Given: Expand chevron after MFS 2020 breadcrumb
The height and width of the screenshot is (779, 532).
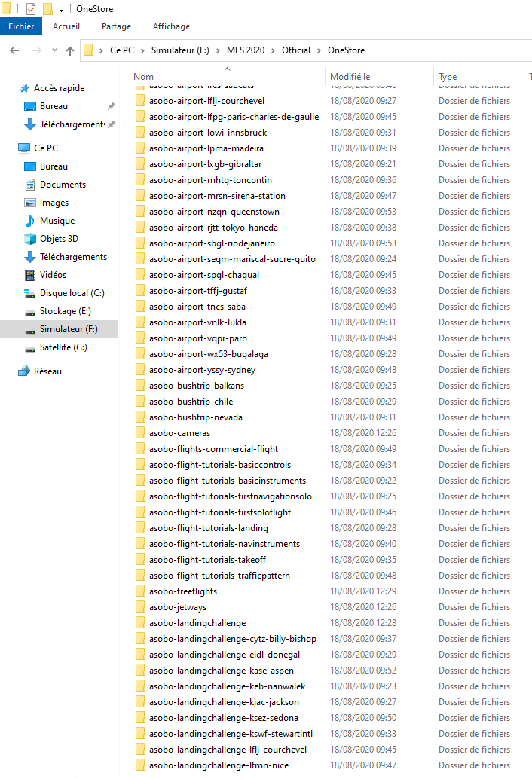Looking at the screenshot, I should [x=273, y=50].
